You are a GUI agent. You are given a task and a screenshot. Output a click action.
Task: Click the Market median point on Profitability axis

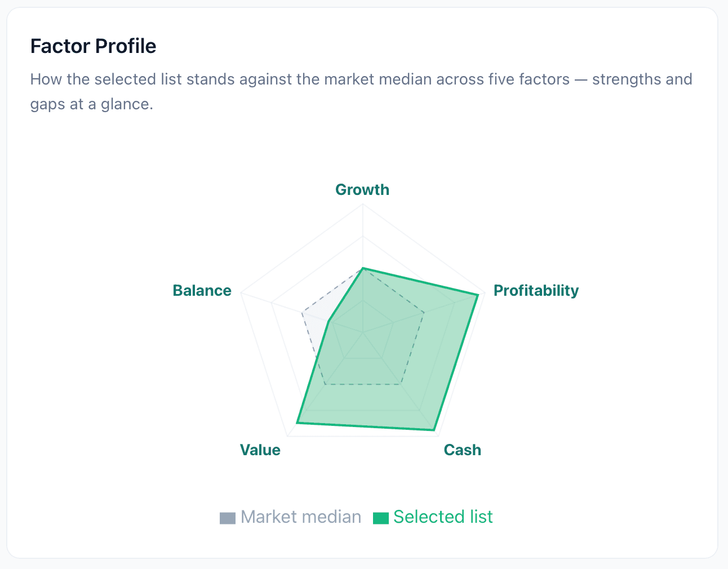[424, 312]
